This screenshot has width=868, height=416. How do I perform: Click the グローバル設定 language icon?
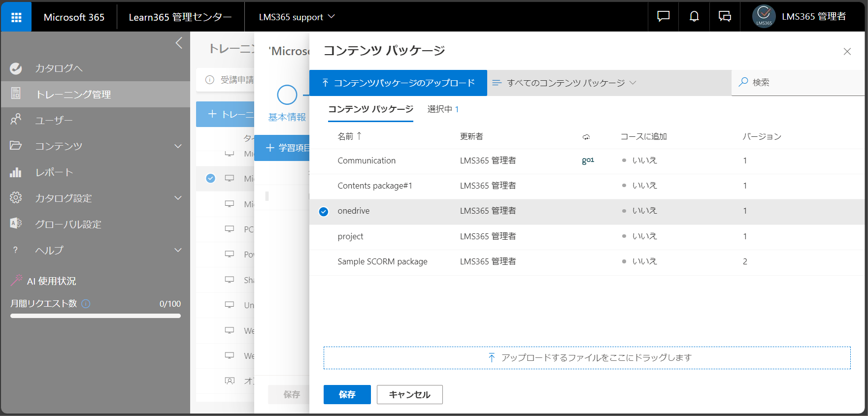pyautogui.click(x=16, y=224)
